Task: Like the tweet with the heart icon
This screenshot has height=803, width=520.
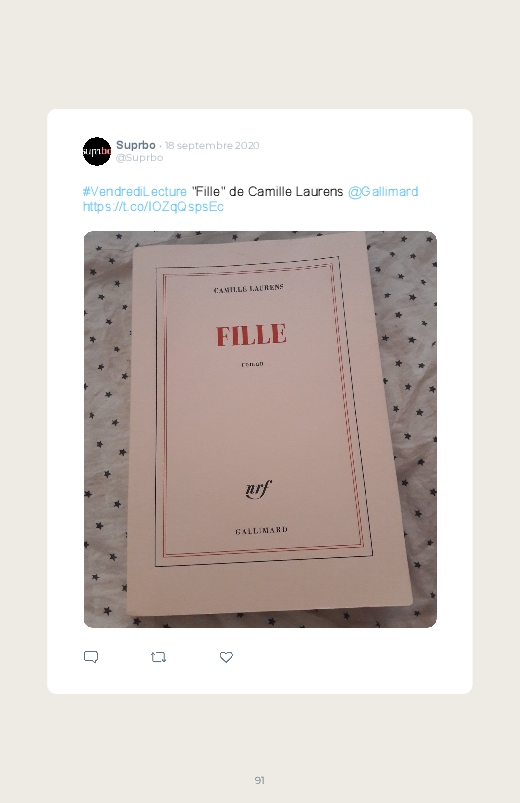Action: 226,657
